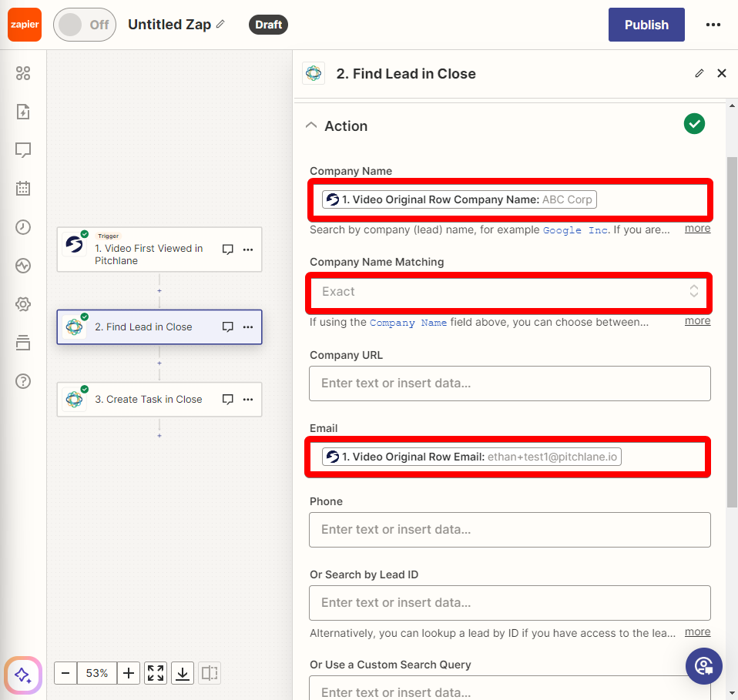Rename the step with panel pencil icon
The width and height of the screenshot is (738, 700).
[x=699, y=73]
